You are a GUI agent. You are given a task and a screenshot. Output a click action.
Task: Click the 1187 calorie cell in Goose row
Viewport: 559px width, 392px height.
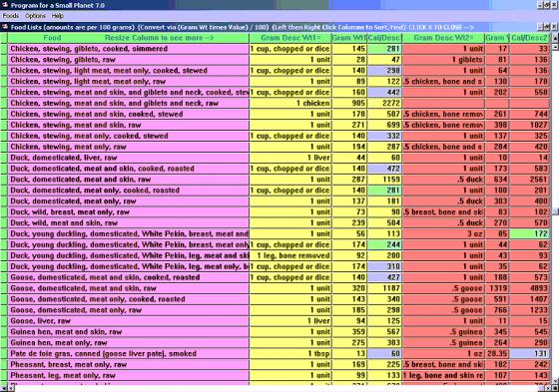click(x=384, y=288)
